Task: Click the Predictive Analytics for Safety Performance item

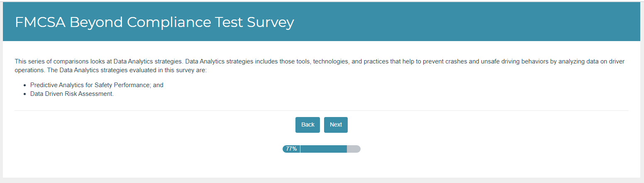Action: (97, 85)
